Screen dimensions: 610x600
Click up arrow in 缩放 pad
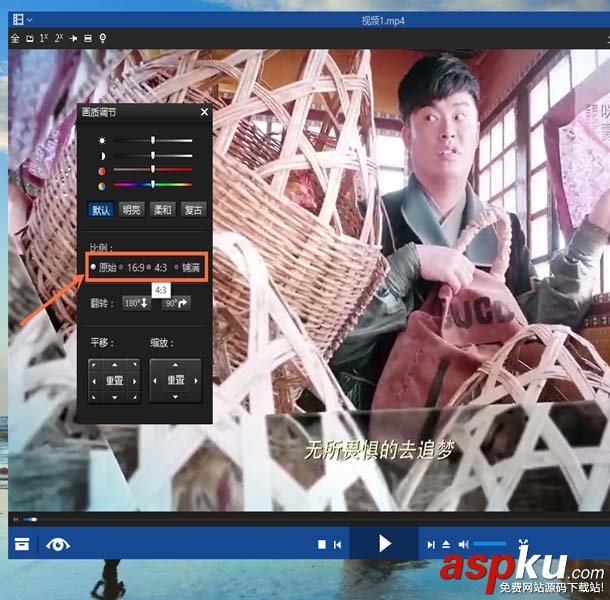[175, 365]
